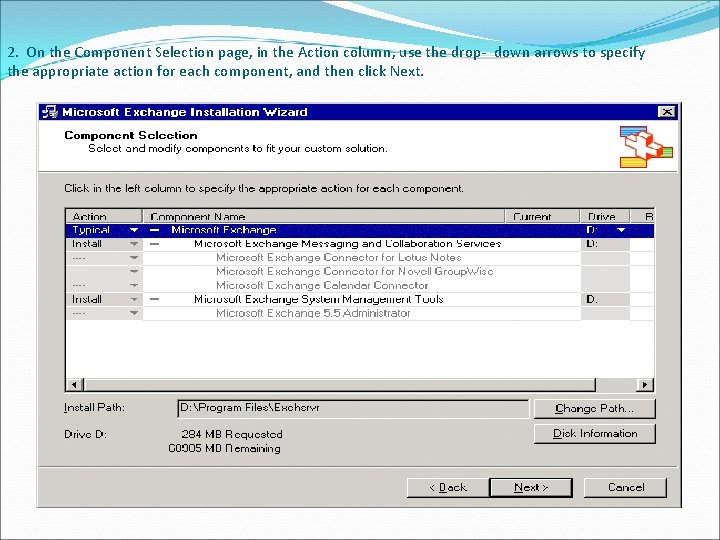Collapse the Microsoft Exchange tree node
The height and width of the screenshot is (540, 720).
coord(155,230)
